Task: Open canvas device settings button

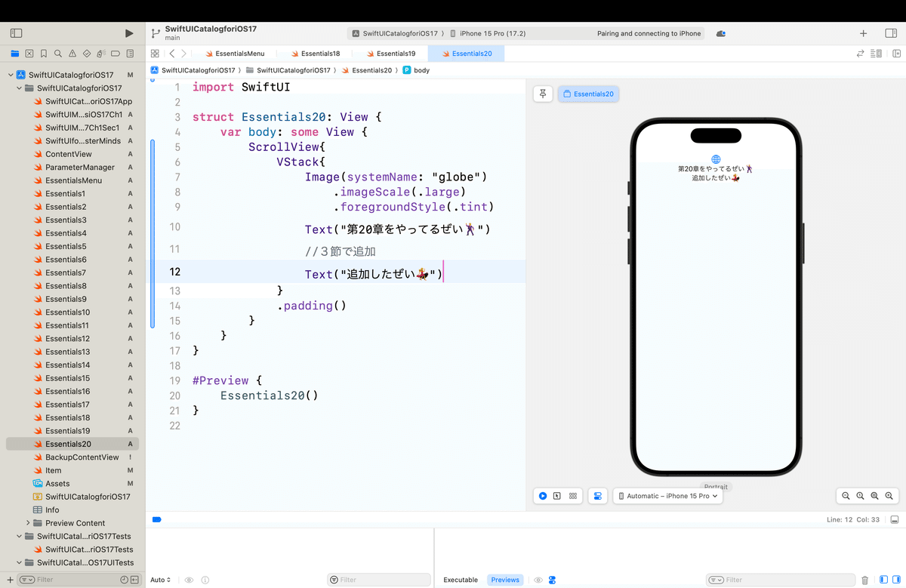Action: coord(598,496)
